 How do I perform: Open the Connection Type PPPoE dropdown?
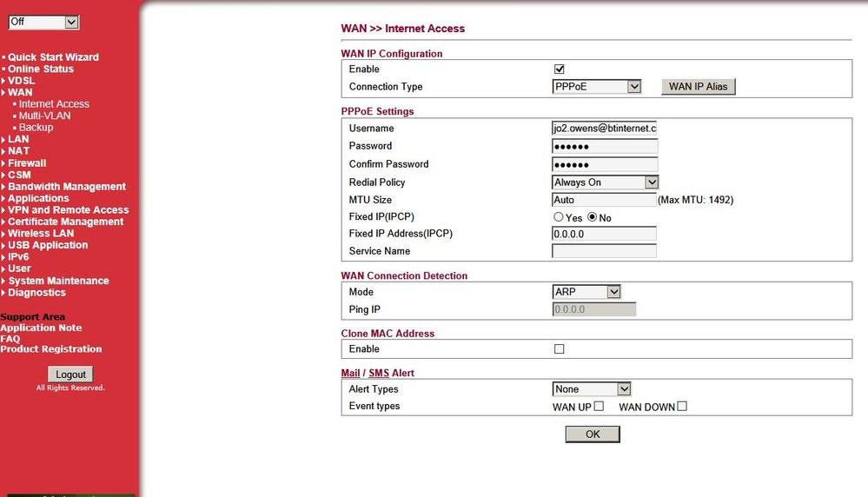tap(596, 87)
